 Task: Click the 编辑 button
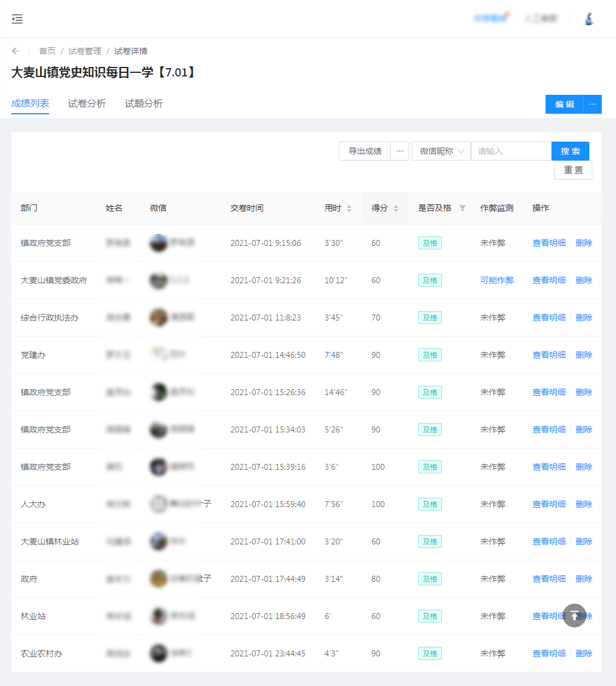point(564,104)
